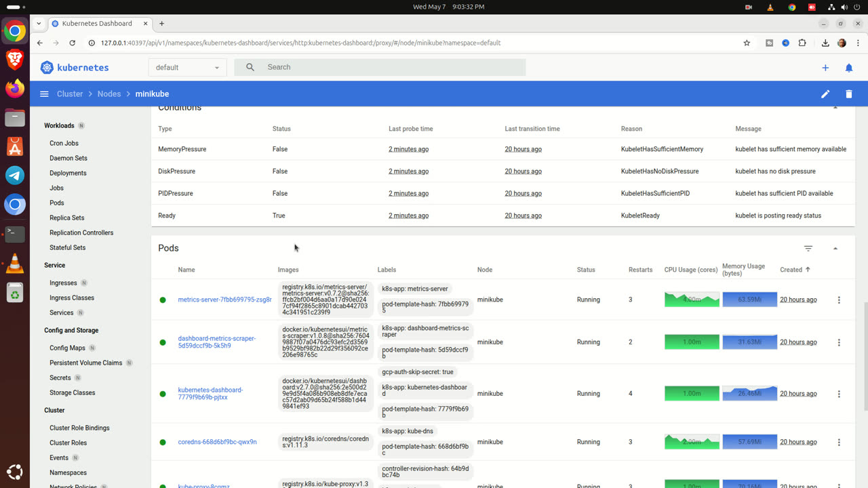868x488 pixels.
Task: Collapse the Pods section
Action: [835, 249]
